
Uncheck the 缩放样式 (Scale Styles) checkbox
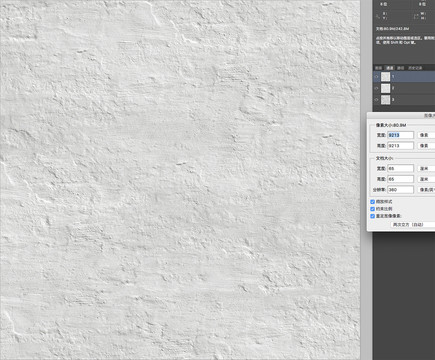point(373,202)
